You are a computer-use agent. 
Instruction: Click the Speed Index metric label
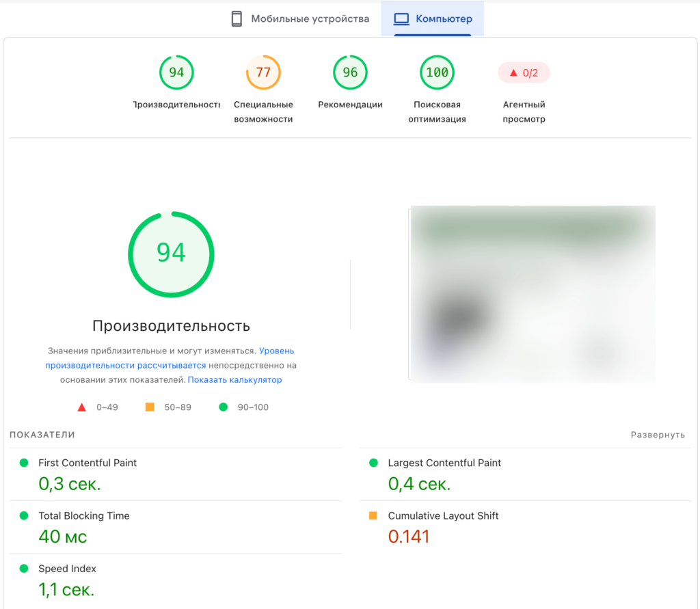(x=67, y=569)
